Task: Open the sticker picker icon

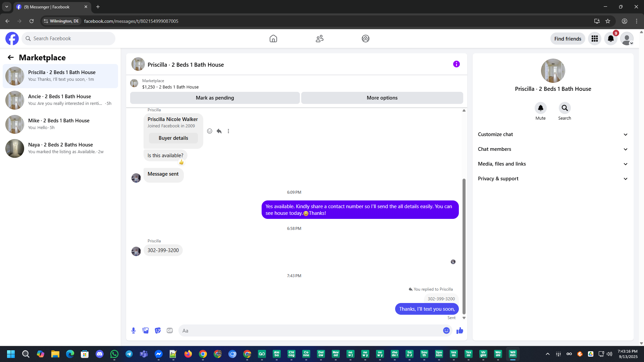Action: click(158, 330)
